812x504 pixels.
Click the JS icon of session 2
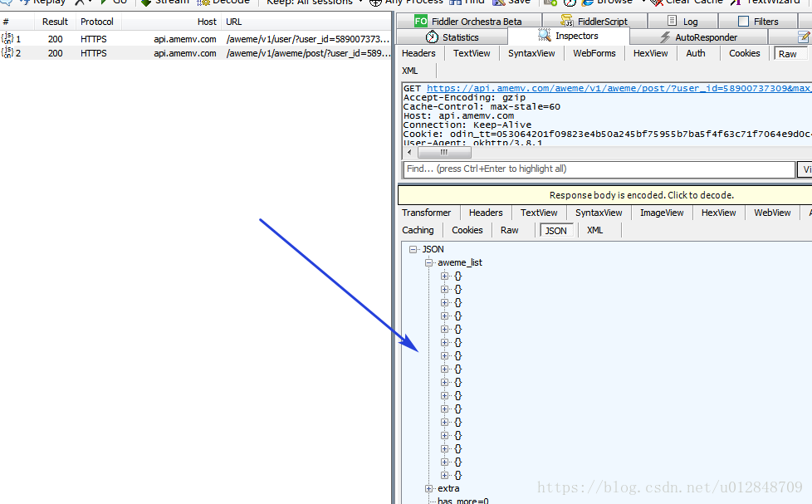[7, 52]
